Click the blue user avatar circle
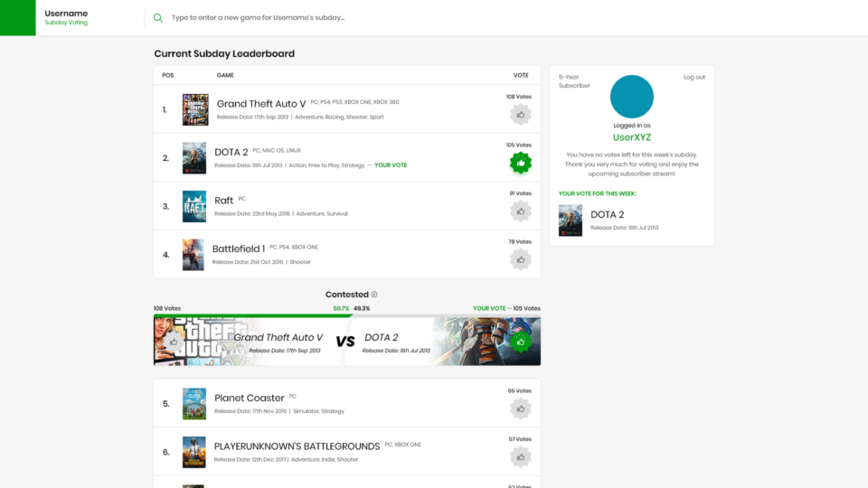This screenshot has height=488, width=868. pyautogui.click(x=632, y=97)
